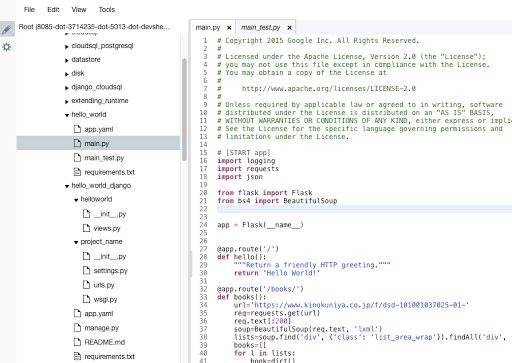Viewport: 512px width, 363px height.
Task: Close the main_test.py tab
Action: 289,28
